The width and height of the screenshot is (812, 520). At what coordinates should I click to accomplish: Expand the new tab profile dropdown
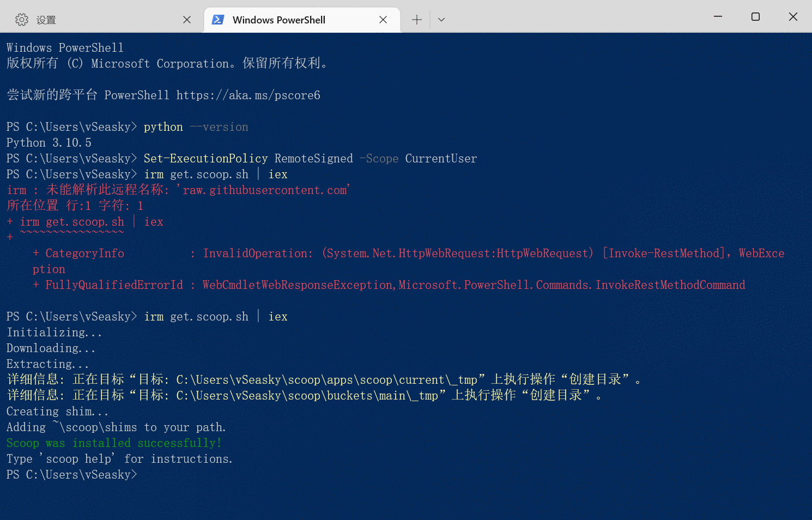pos(441,20)
